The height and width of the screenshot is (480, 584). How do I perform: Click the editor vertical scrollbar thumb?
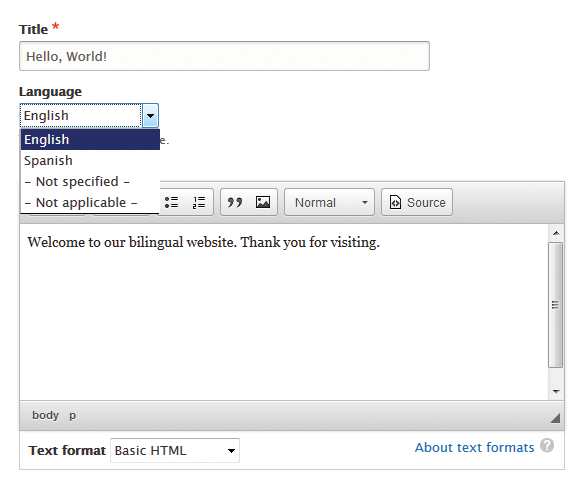coord(555,305)
